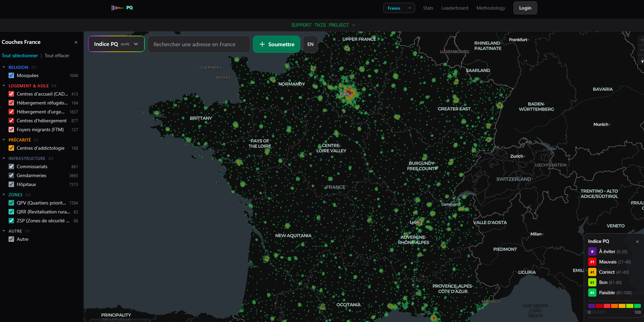Toggle the Gendarmeries layer checkbox

coord(11,175)
